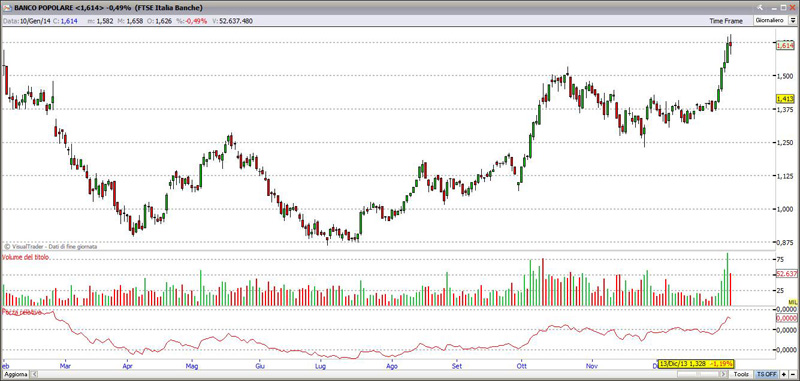Click the 'Data: 10/Gen/14' header field
Viewport: 800px width, 381px height.
27,21
